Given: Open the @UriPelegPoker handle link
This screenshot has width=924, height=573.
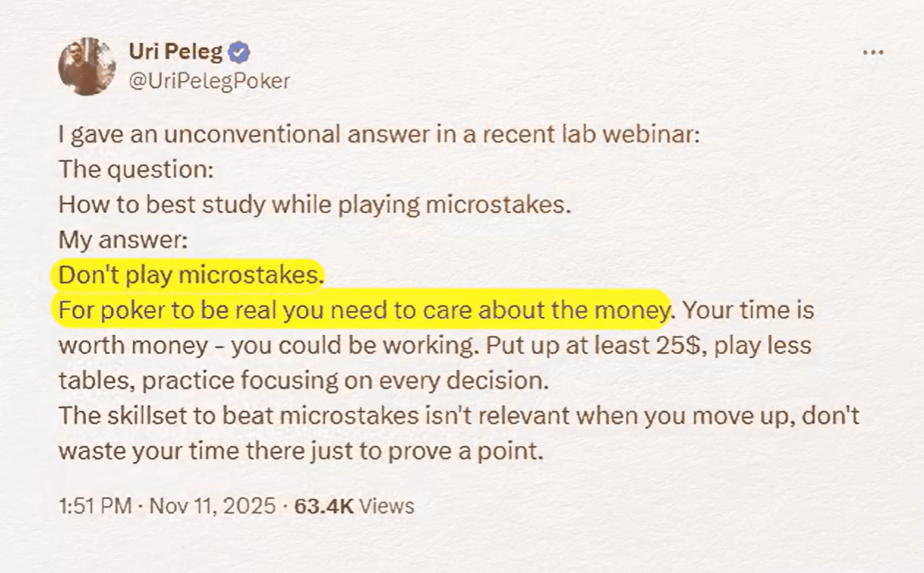Looking at the screenshot, I should tap(209, 81).
